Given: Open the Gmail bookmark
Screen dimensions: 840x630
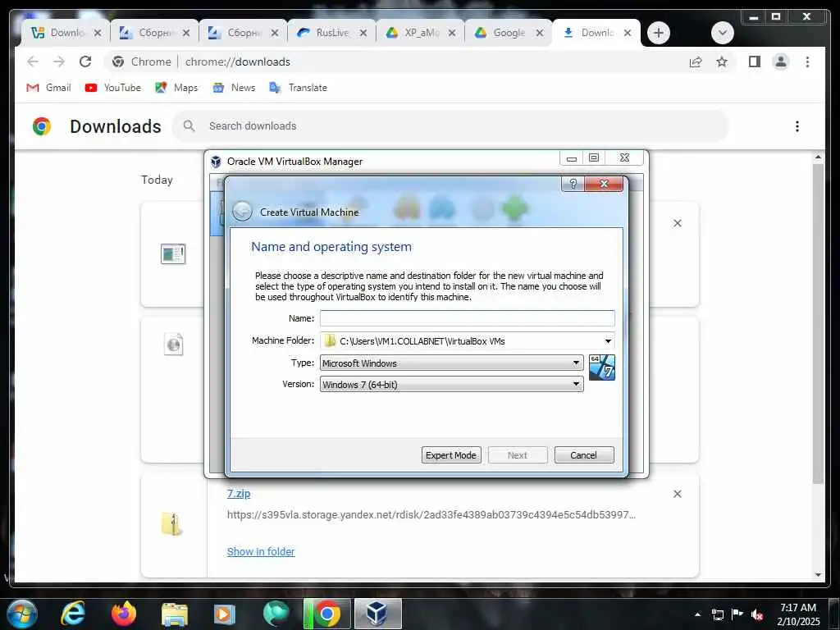Looking at the screenshot, I should (x=48, y=87).
